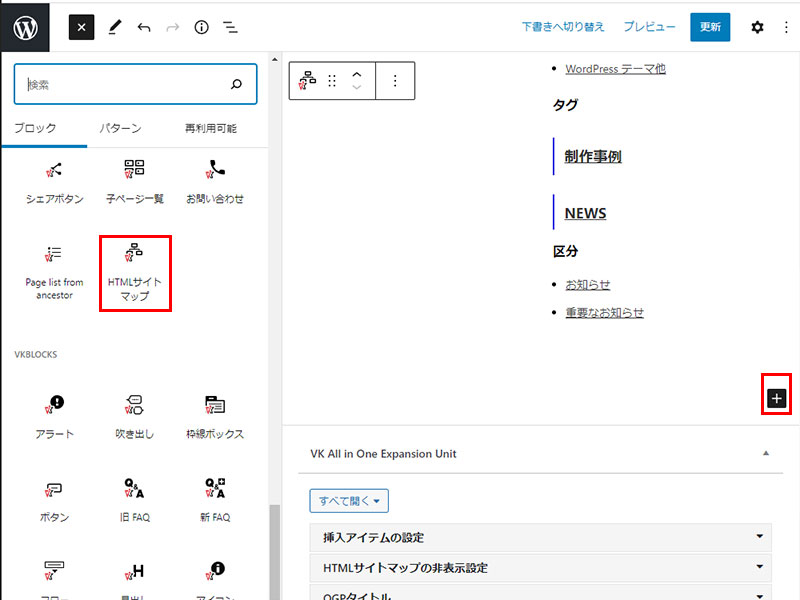The height and width of the screenshot is (600, 800).
Task: Expand HTMLサイトマップの非表示設定 section
Action: [540, 568]
